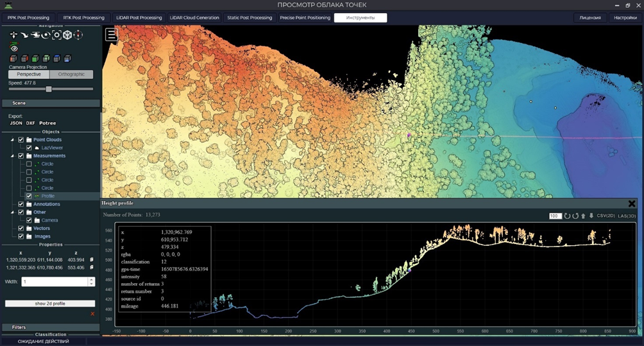Export profile as CSV(2D)
Image resolution: width=644 pixels, height=346 pixels.
(x=606, y=216)
